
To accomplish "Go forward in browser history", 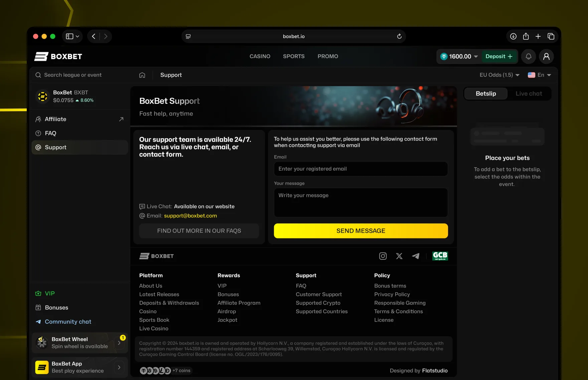I will tap(106, 36).
